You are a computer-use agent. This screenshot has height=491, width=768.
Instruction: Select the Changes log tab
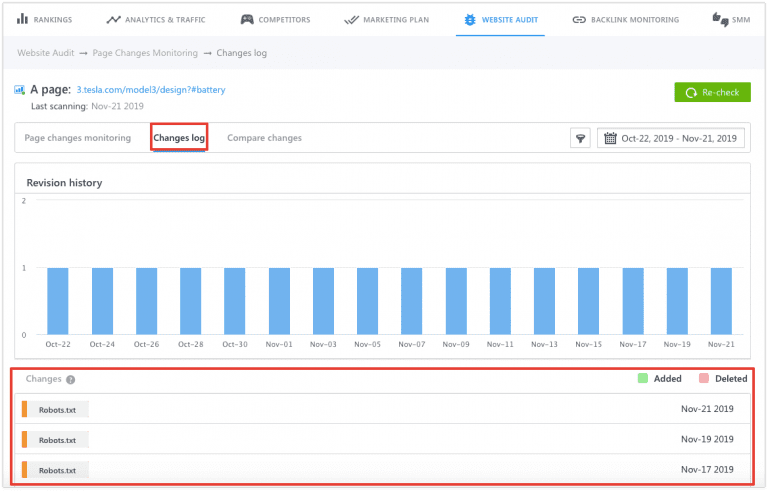tap(179, 138)
